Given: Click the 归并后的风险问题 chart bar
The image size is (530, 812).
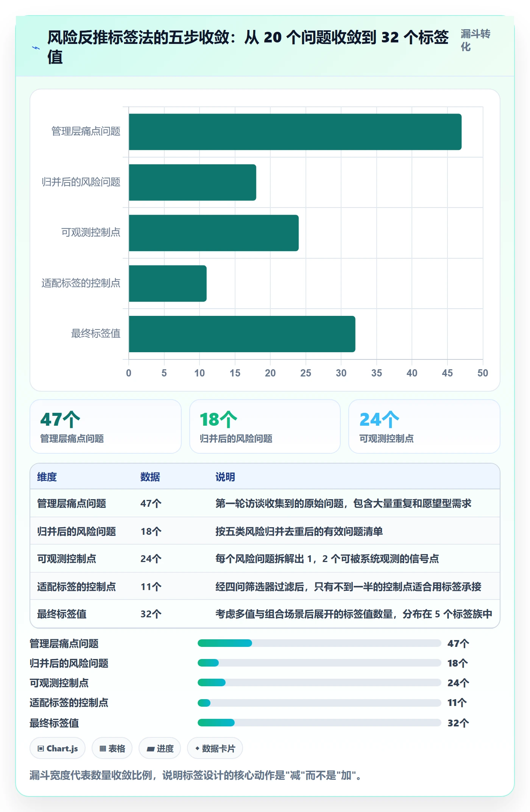Looking at the screenshot, I should pyautogui.click(x=193, y=182).
